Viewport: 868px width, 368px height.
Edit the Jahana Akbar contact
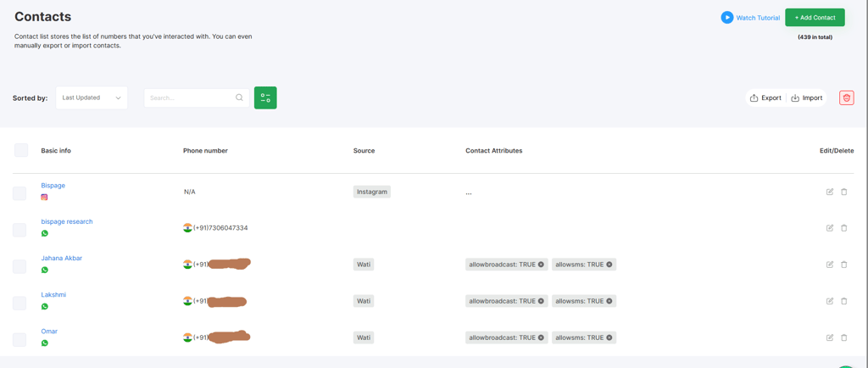829,265
